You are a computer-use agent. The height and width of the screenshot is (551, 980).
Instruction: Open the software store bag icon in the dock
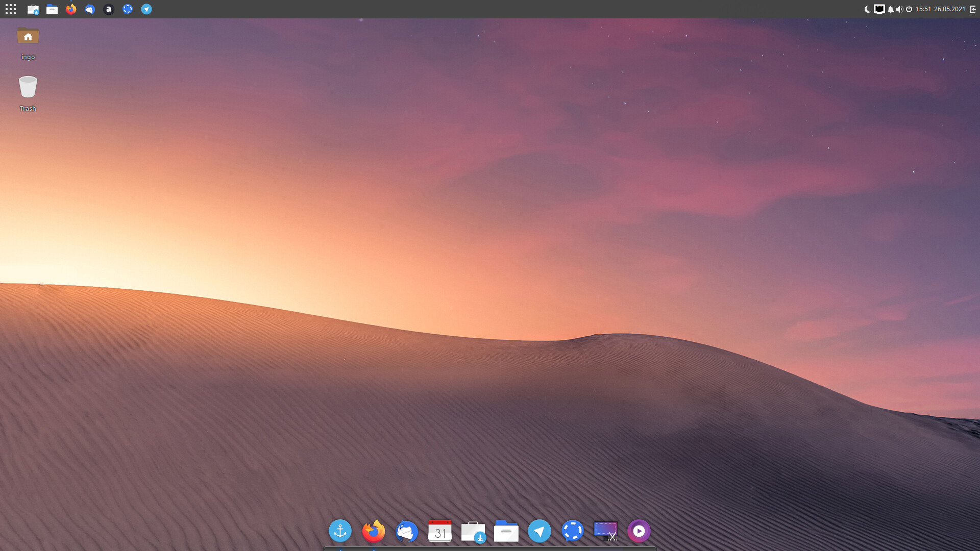pos(473,532)
